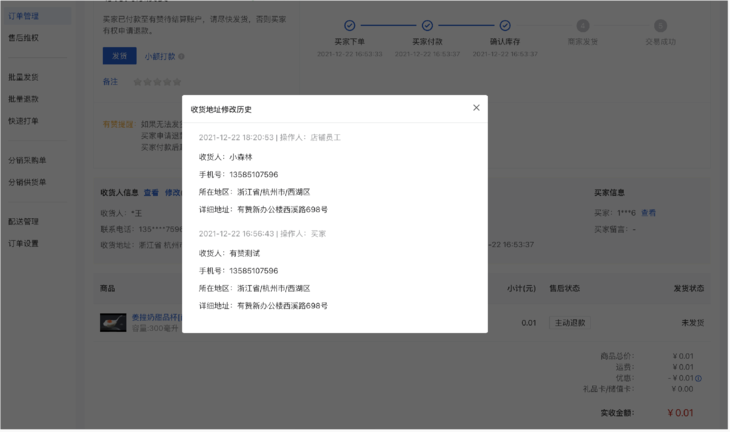Click the 商家发货 step circle

click(583, 26)
